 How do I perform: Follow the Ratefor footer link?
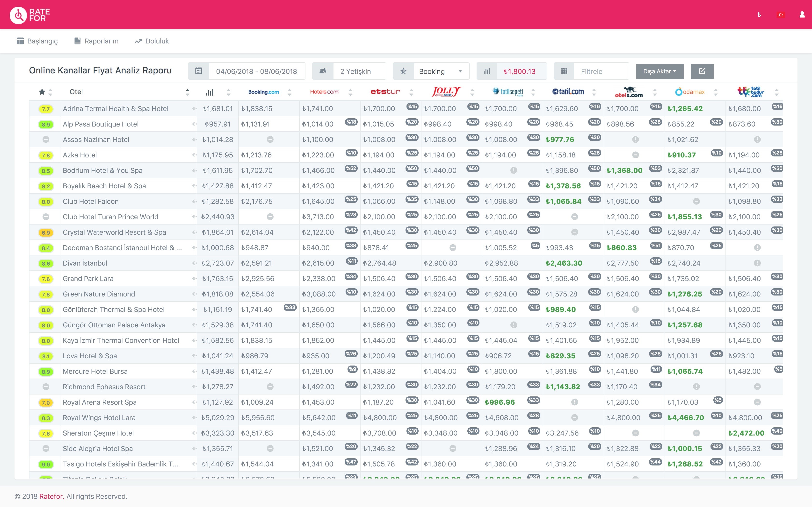pos(51,496)
